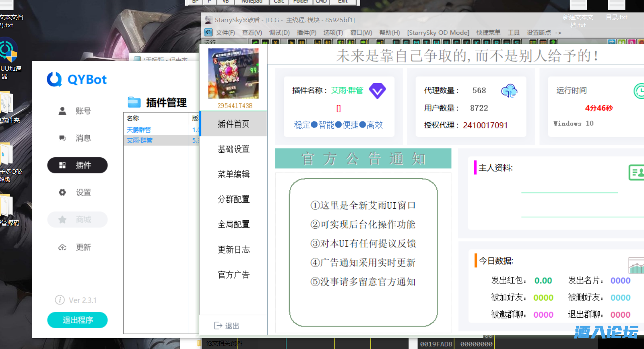Click the Calc button on top toolbar
This screenshot has width=644, height=349.
coord(279,2)
